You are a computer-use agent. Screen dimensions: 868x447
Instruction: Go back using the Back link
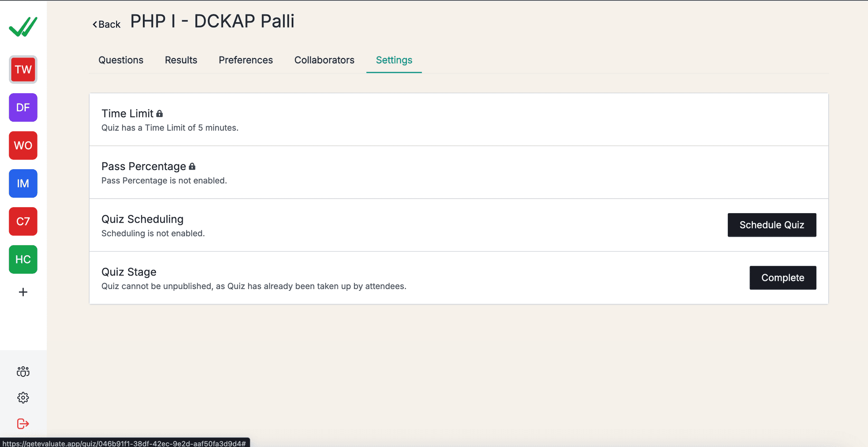(107, 24)
